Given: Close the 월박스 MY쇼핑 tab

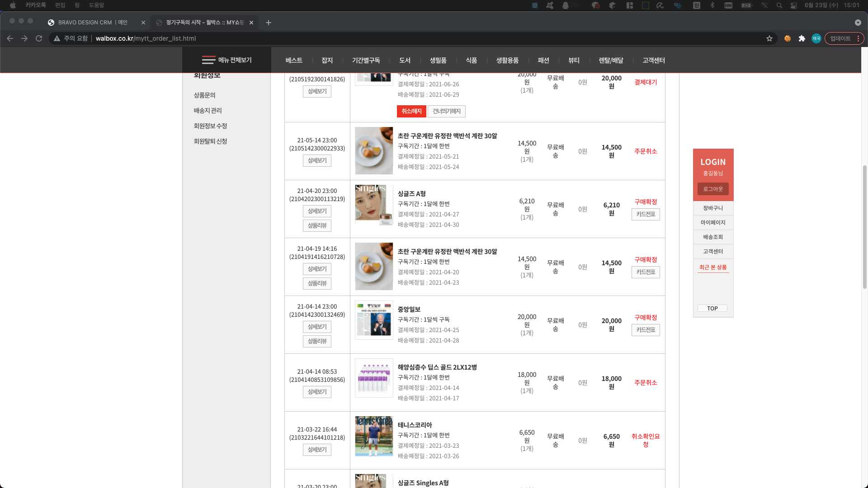Looking at the screenshot, I should tap(251, 23).
